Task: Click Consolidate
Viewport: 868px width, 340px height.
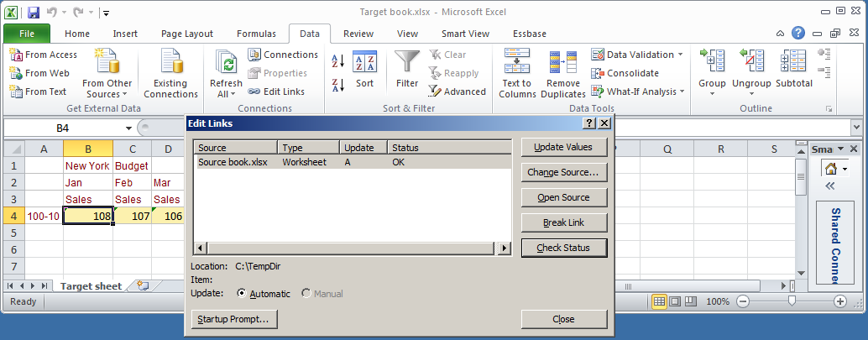Action: (625, 73)
